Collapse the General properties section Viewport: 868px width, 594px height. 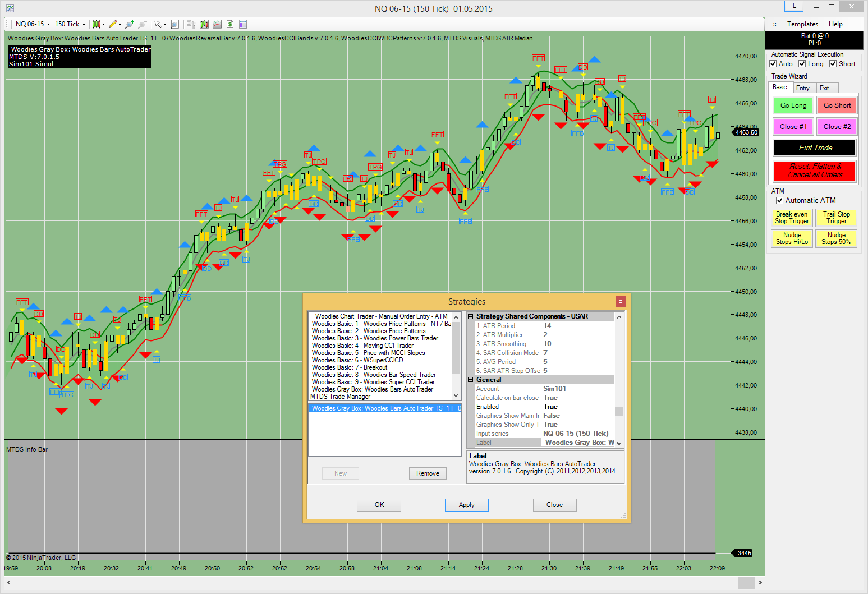click(x=471, y=380)
